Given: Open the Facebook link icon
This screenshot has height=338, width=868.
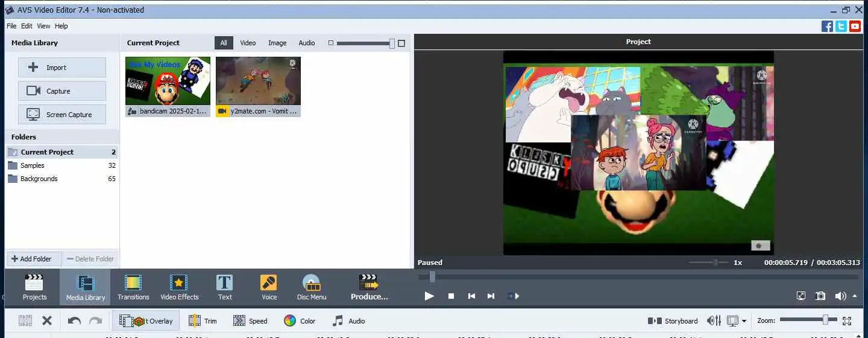Looking at the screenshot, I should tap(827, 26).
